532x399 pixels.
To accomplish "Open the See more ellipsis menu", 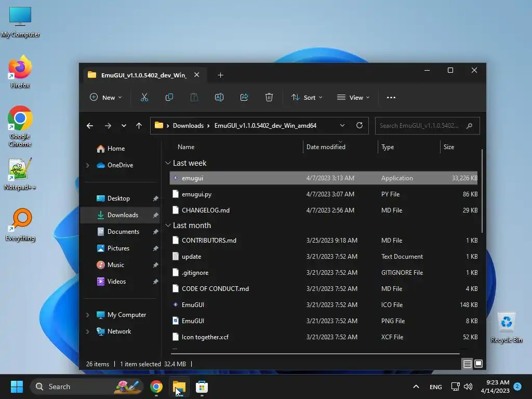I will [x=391, y=97].
